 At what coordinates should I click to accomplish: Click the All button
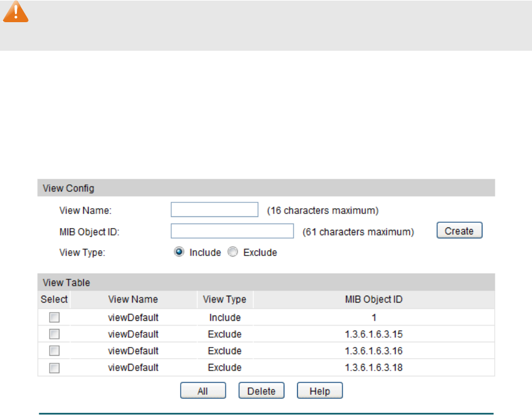[203, 391]
